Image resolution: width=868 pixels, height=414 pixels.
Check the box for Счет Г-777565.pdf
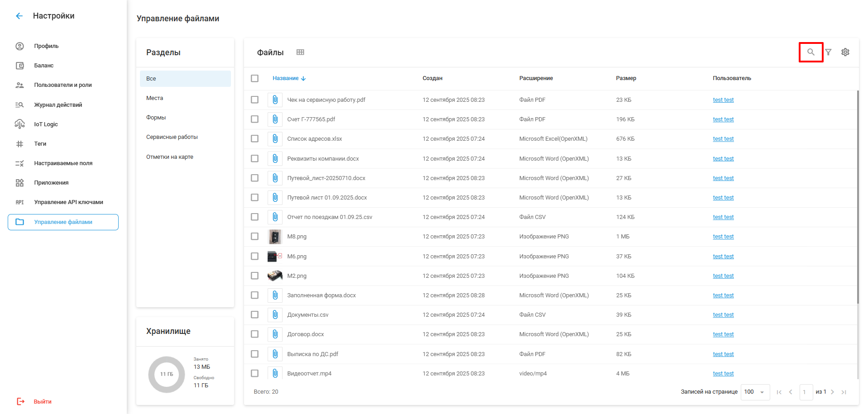[255, 119]
